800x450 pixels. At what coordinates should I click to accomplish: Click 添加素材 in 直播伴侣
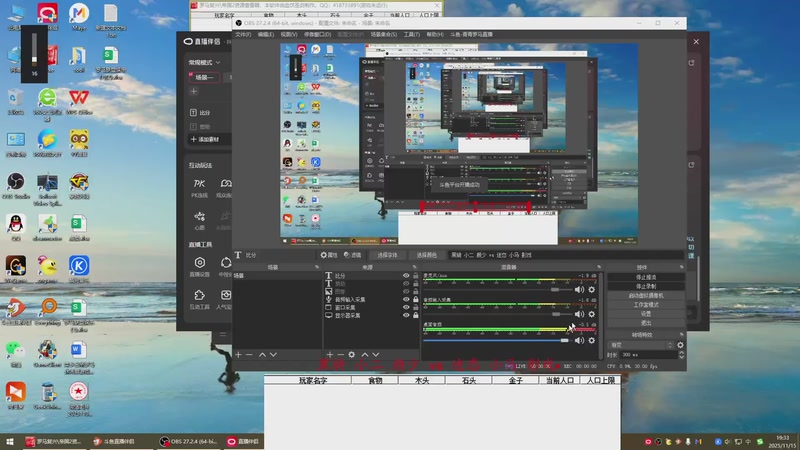click(205, 139)
